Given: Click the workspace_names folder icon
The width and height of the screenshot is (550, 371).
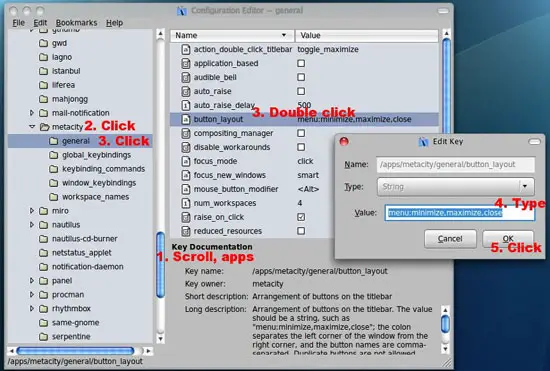Looking at the screenshot, I should 54,197.
